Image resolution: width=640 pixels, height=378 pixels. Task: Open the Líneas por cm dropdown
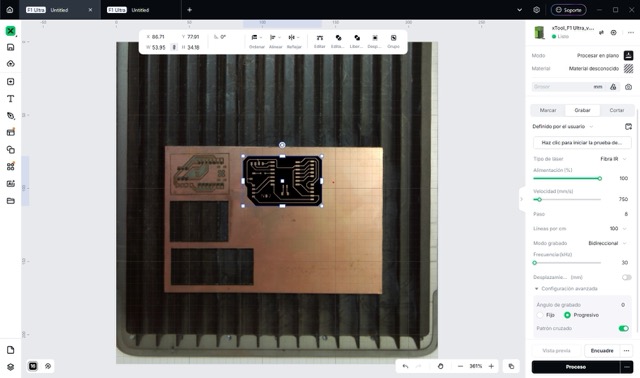tap(618, 229)
